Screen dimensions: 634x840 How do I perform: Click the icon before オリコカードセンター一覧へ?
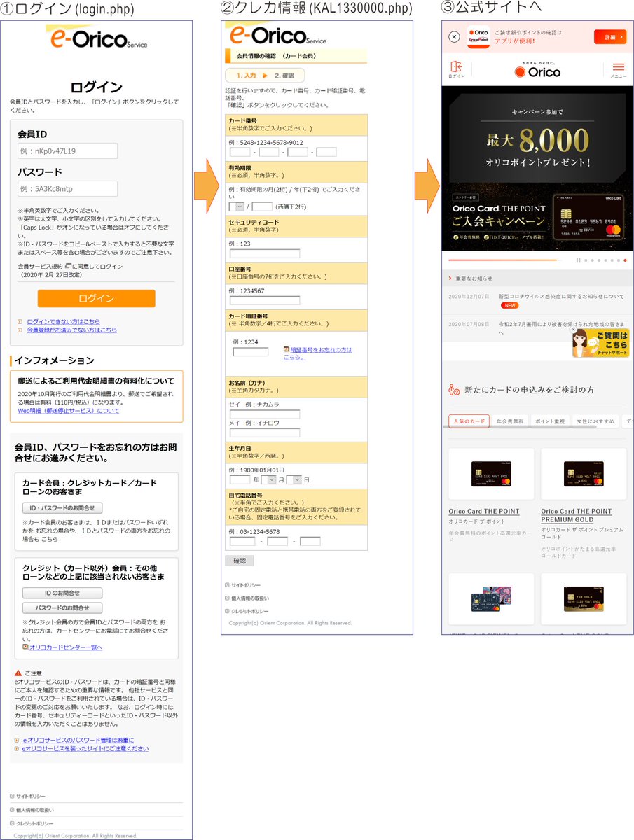pos(25,647)
